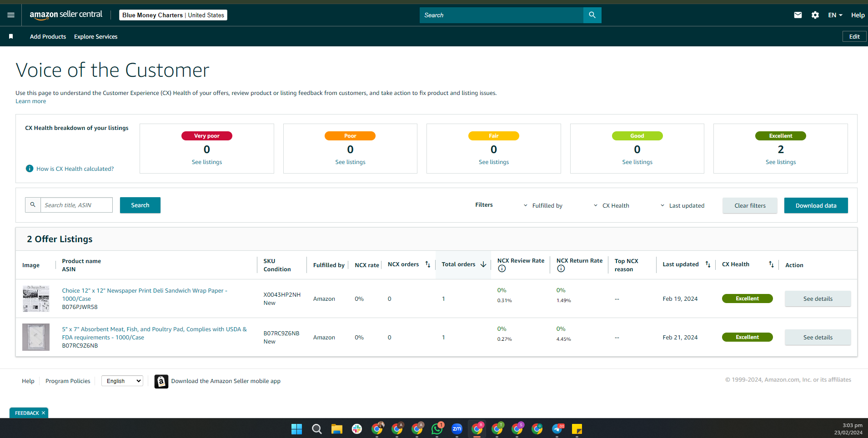This screenshot has width=868, height=438.
Task: Open Slack from the taskbar
Action: (357, 429)
